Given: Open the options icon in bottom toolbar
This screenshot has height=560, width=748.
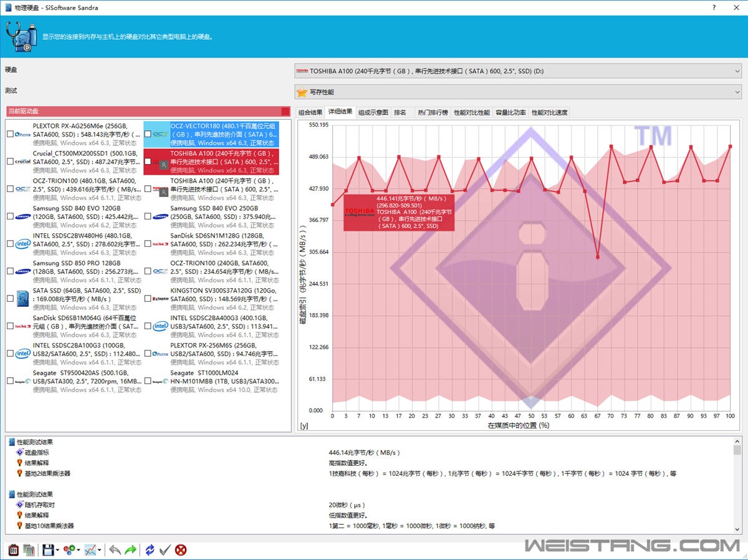Looking at the screenshot, I should point(14,550).
